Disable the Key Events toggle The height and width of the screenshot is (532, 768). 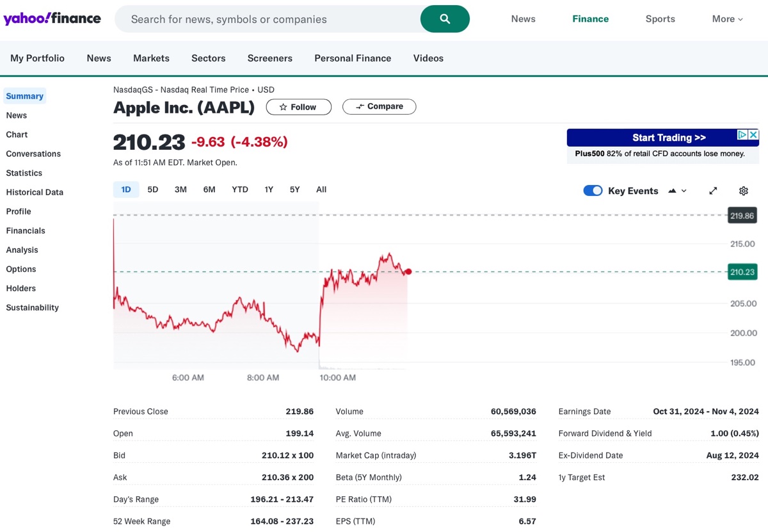click(x=593, y=190)
